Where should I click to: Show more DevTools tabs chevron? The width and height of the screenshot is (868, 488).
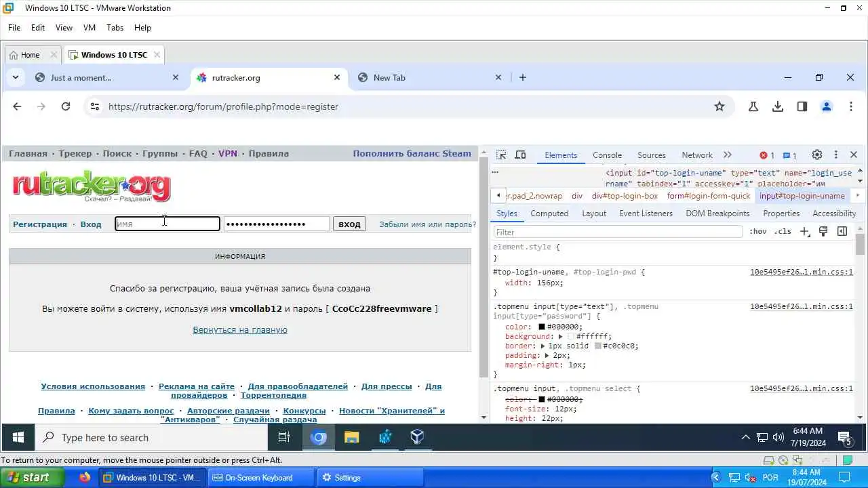(x=728, y=155)
